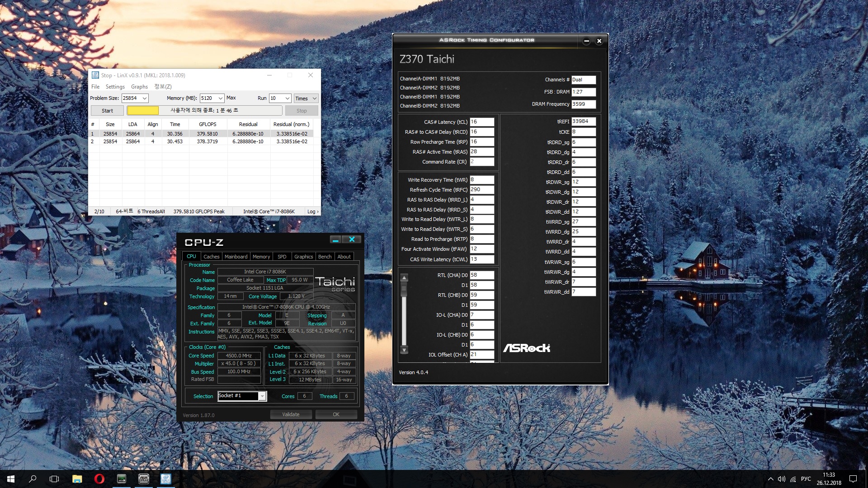868x488 pixels.
Task: Click the yellow progress bar in LinX
Action: (143, 110)
